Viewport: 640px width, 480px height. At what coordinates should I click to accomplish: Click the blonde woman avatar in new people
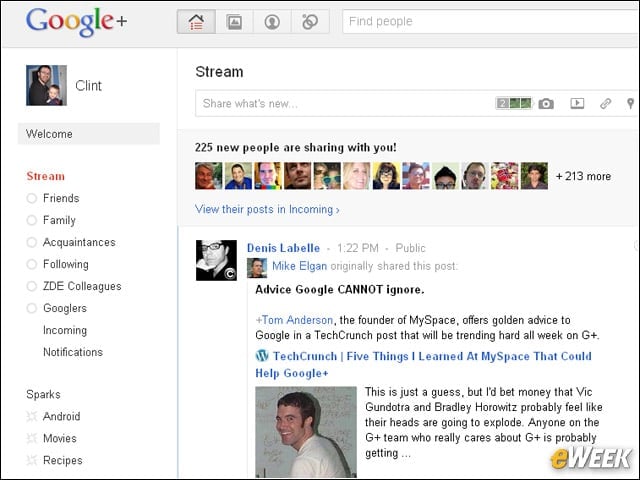(x=356, y=176)
